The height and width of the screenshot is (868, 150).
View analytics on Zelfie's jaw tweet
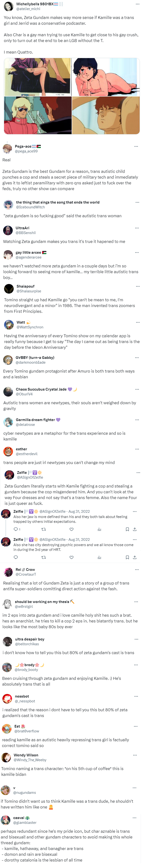coord(100,529)
